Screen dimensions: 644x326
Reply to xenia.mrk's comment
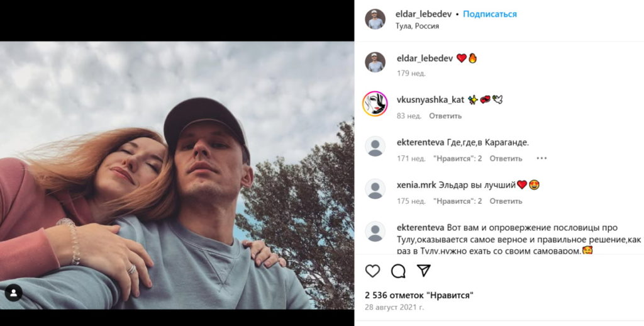(506, 201)
